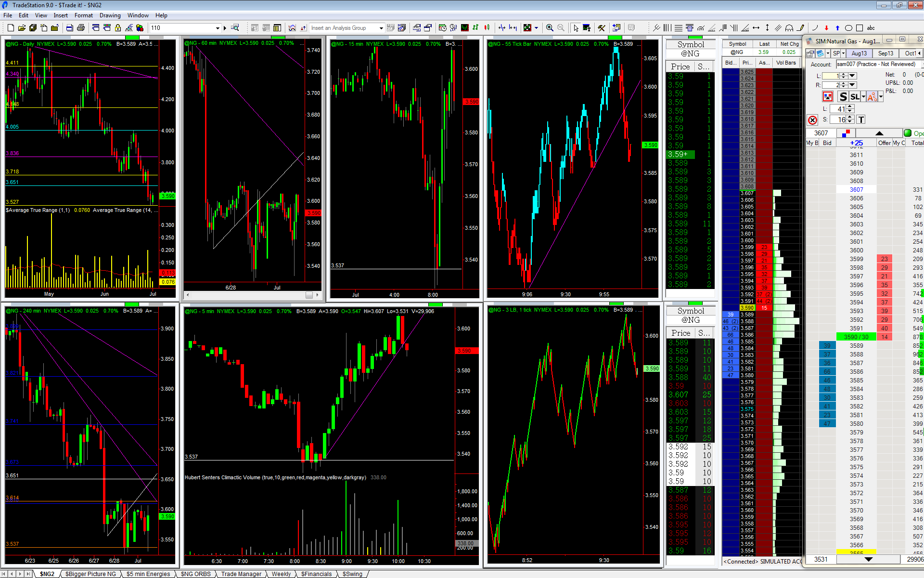This screenshot has height=578, width=924.
Task: Toggle the red-framed bracket order button
Action: (828, 97)
